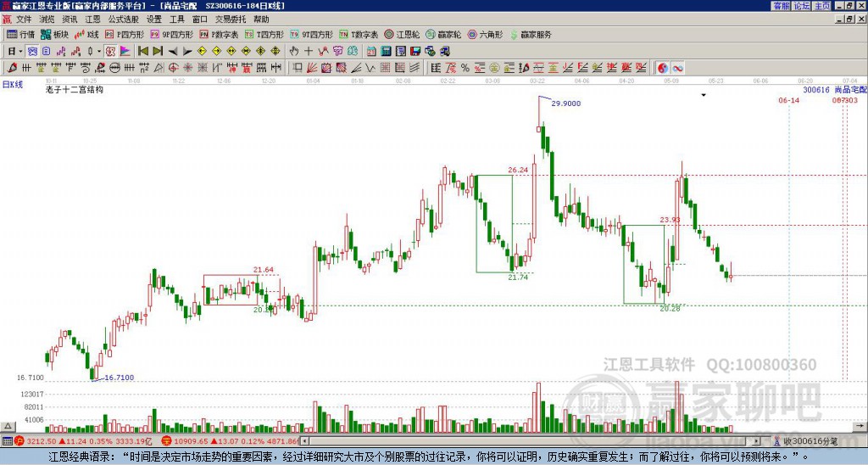This screenshot has height=465, width=868.
Task: Open the 赢家轮 wheel tool
Action: [x=443, y=34]
